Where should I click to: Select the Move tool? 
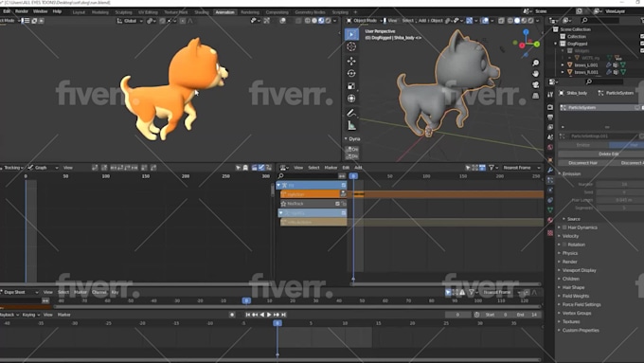pos(351,62)
